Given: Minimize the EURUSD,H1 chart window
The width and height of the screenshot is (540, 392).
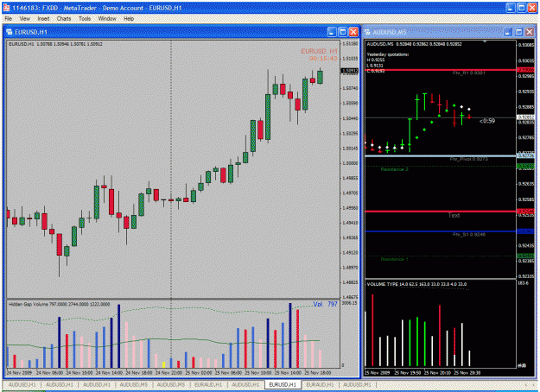Looking at the screenshot, I should (332, 32).
